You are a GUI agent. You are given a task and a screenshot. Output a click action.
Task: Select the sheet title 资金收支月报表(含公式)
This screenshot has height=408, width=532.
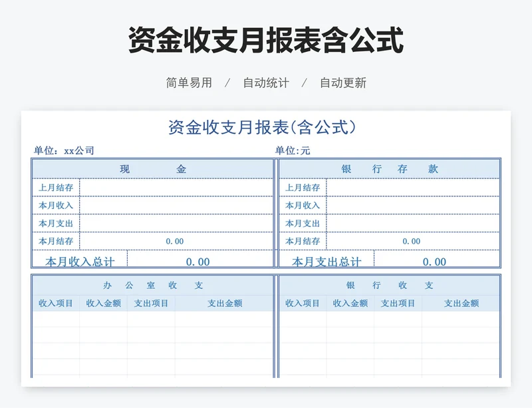[x=262, y=128]
